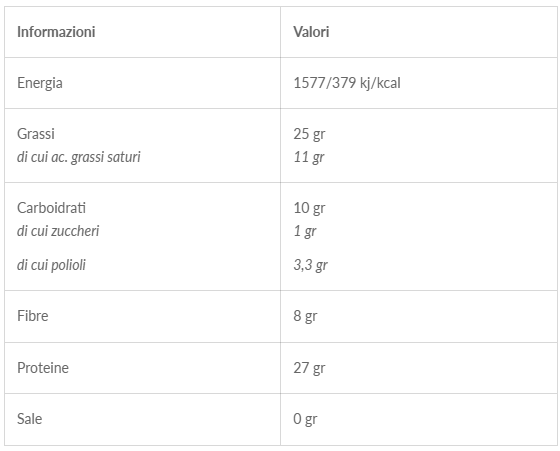Image resolution: width=560 pixels, height=451 pixels.
Task: Select the di cui zuccheri text
Action: pyautogui.click(x=58, y=231)
